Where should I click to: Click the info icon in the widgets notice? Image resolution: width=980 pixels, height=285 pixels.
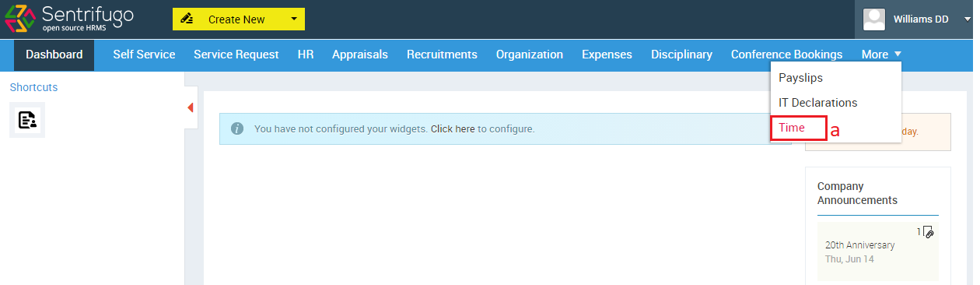(x=238, y=128)
